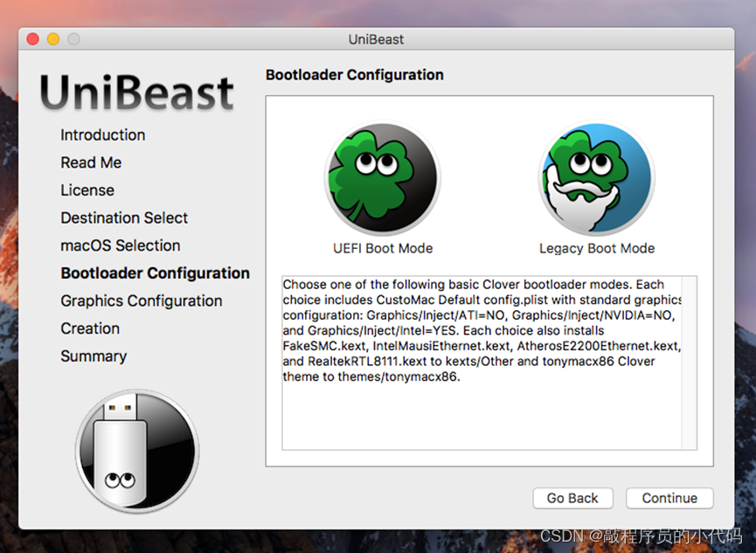Image resolution: width=756 pixels, height=553 pixels.
Task: Select the UEFI Boot Mode clover icon
Action: coord(383,178)
